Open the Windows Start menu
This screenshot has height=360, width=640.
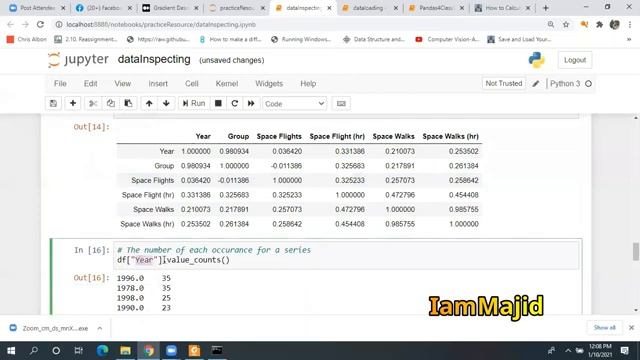pyautogui.click(x=11, y=351)
